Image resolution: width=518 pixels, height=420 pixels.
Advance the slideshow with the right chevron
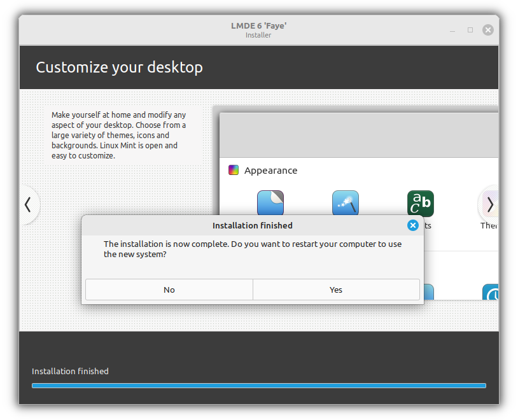click(x=489, y=205)
